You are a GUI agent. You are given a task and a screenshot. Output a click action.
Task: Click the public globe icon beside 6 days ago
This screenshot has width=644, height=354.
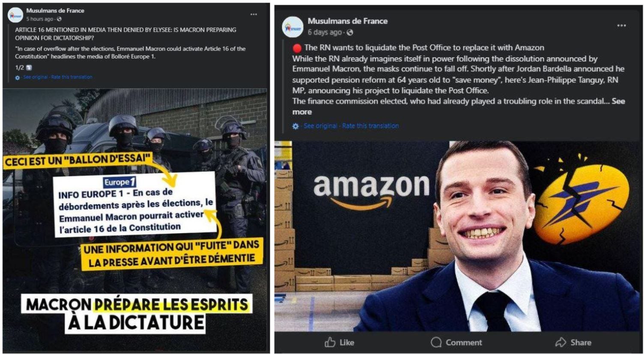350,33
